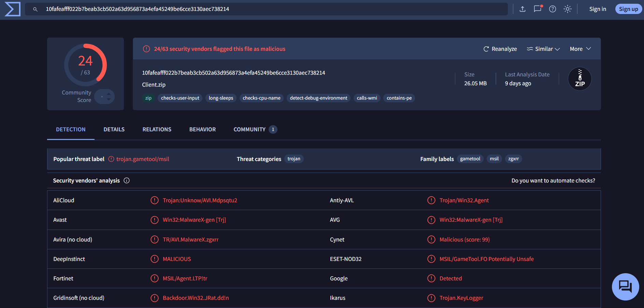This screenshot has width=644, height=308.
Task: Click the 'Malicious (score: 99)' Cynet result
Action: point(464,239)
